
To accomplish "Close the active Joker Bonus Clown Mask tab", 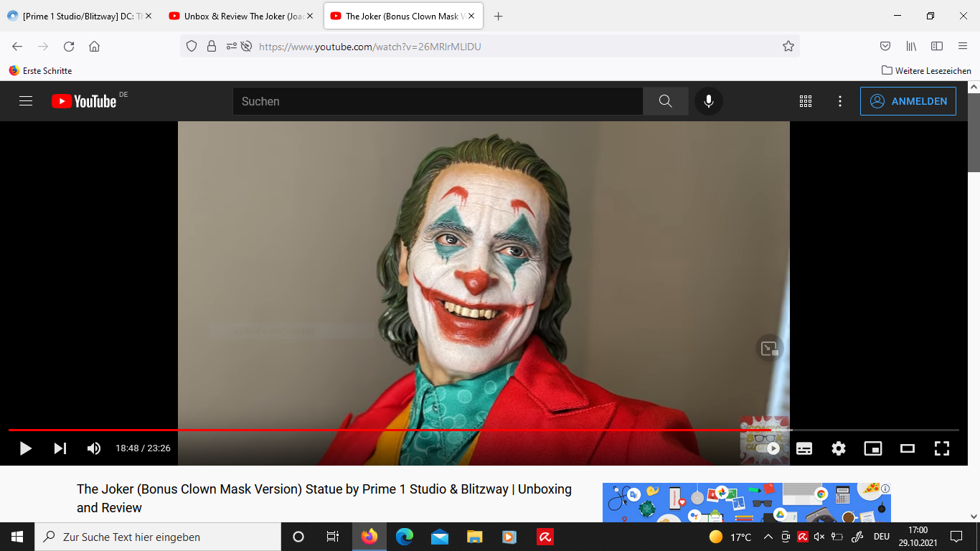I will pyautogui.click(x=471, y=16).
